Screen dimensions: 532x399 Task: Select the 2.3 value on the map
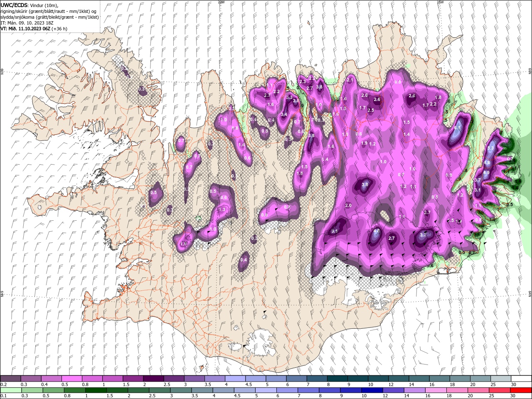[303, 81]
